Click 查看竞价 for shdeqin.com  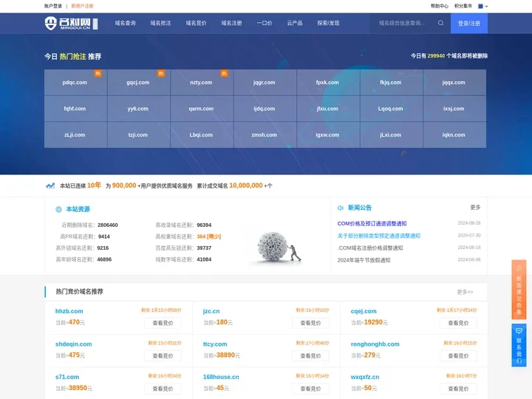[x=163, y=356]
